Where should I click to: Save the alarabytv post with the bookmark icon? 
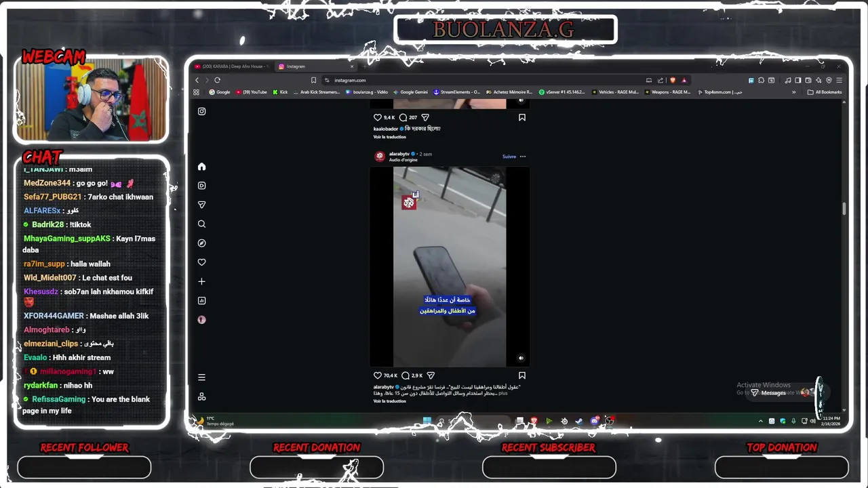coord(522,375)
